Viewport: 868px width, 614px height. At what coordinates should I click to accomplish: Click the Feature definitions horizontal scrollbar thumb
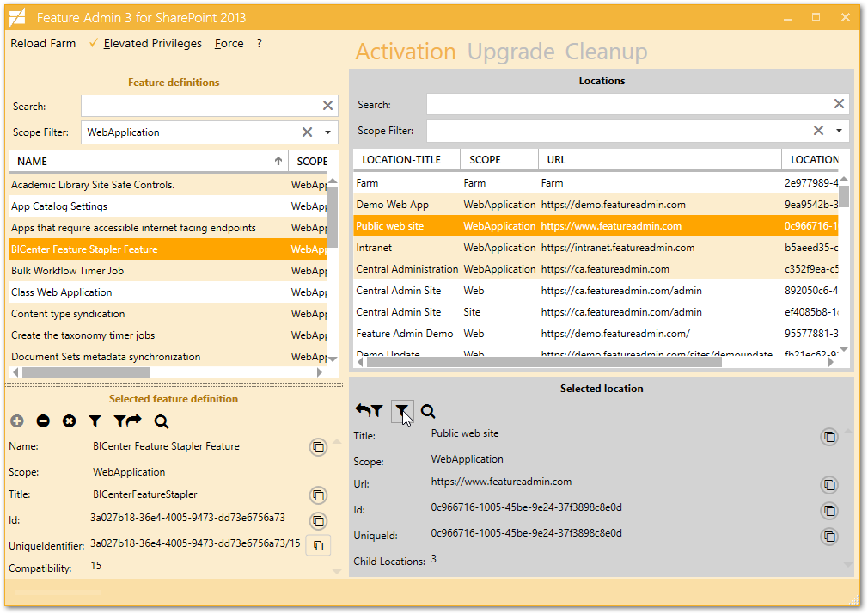coord(86,372)
